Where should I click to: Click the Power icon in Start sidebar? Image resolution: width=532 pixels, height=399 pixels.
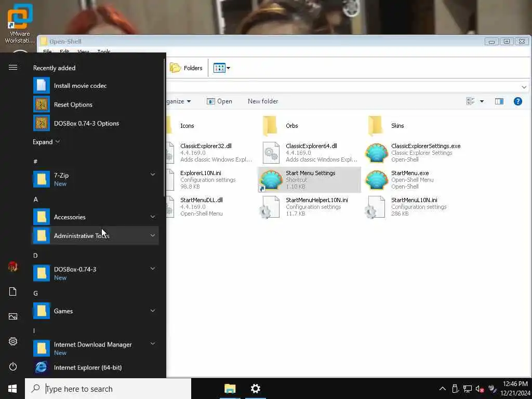(x=13, y=366)
